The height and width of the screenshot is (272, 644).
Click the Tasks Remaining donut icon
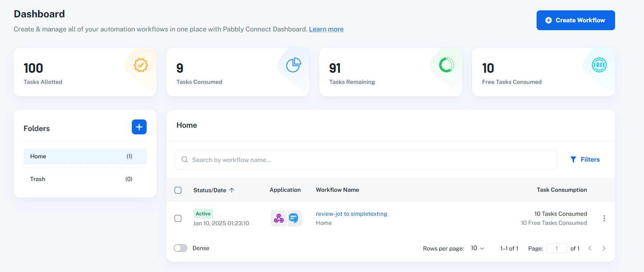447,65
